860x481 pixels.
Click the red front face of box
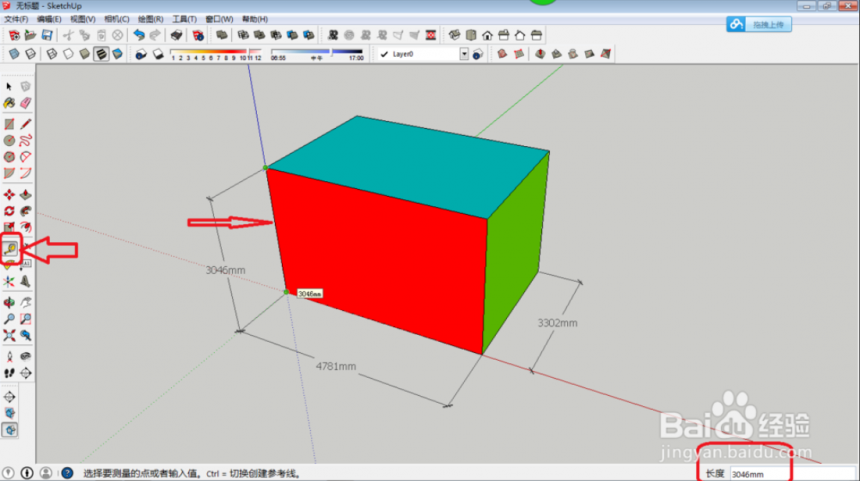(x=381, y=263)
